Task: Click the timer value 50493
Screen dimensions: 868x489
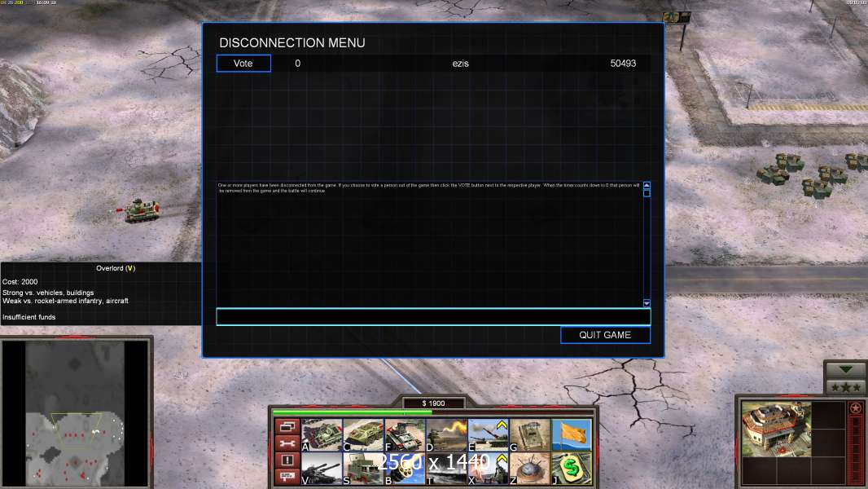Action: coord(623,63)
